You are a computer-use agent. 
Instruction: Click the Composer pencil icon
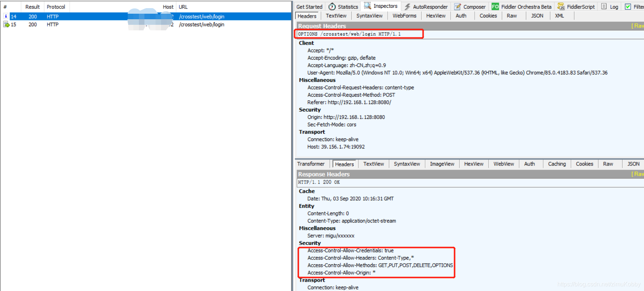(x=458, y=7)
